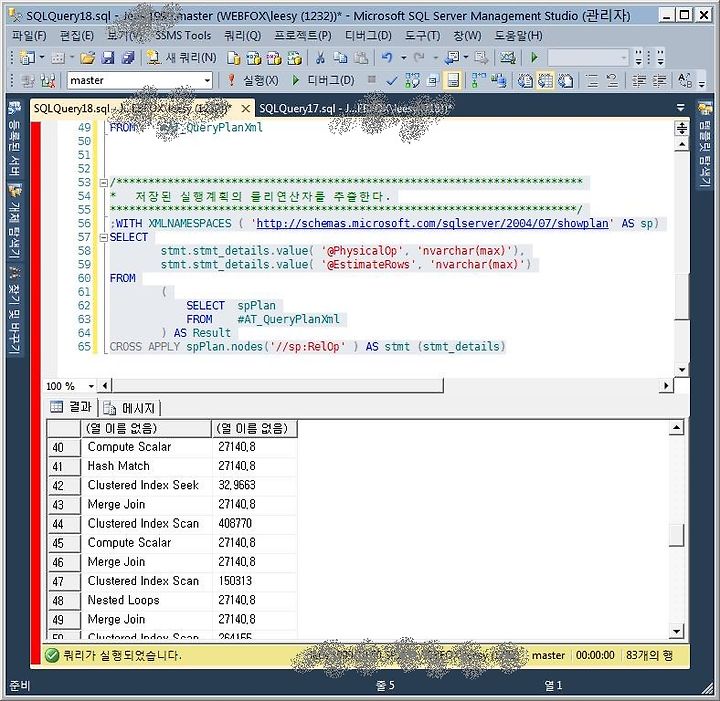Select the Hash Match cell in row 41
The image size is (720, 701).
(146, 466)
